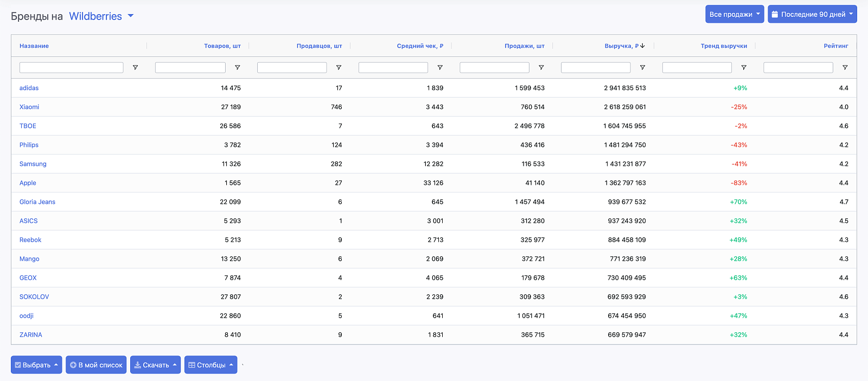Click Mango revenue 771 236 319
Image resolution: width=868 pixels, height=381 pixels.
(628, 259)
